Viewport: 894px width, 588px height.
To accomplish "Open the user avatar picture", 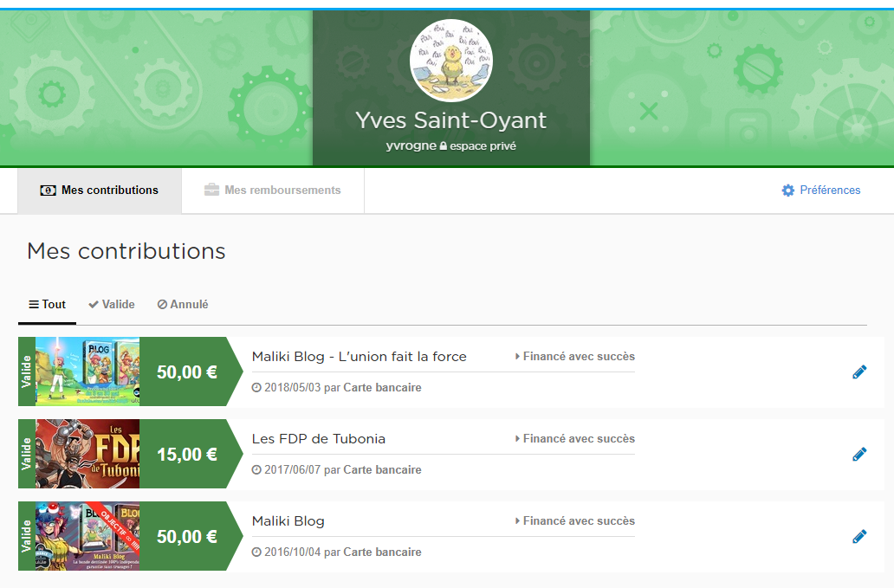I will click(x=450, y=61).
